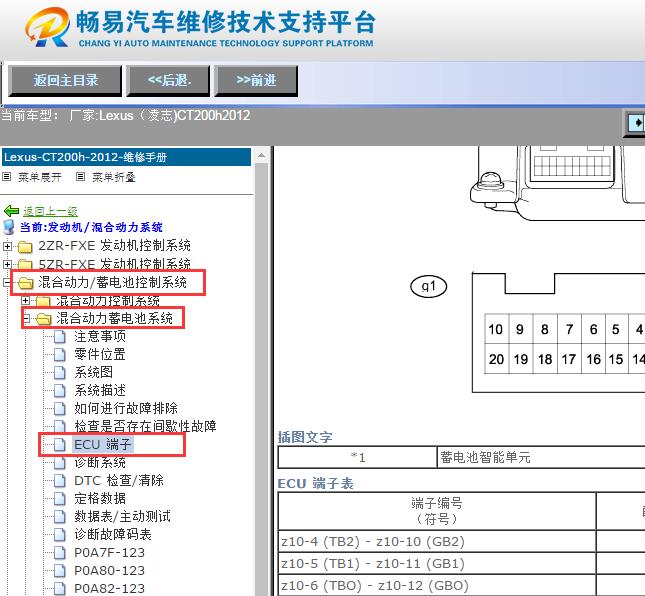The height and width of the screenshot is (596, 645).
Task: Click the document icon beside P0A7F-123
Action: pyautogui.click(x=60, y=553)
